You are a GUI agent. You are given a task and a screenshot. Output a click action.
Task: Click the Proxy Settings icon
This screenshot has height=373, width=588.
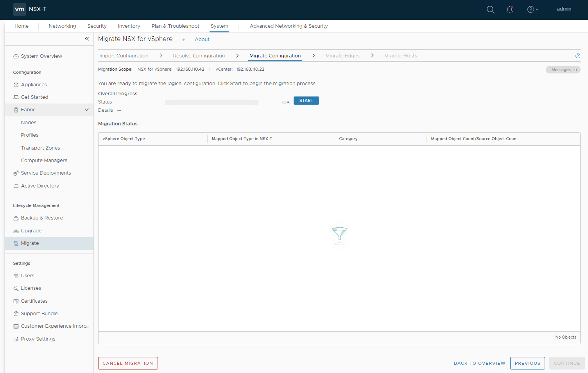coord(16,339)
